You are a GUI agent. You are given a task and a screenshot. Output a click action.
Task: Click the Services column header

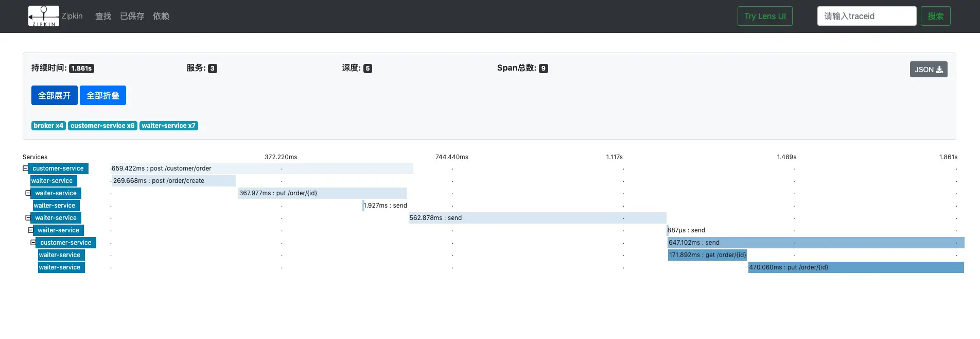coord(35,157)
